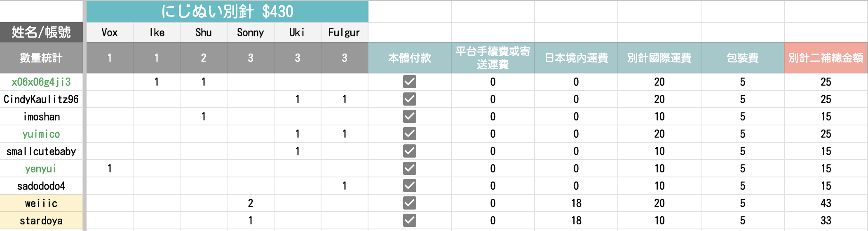Toggle yenyui's payment checkbox
Image resolution: width=868 pixels, height=231 pixels.
pos(409,168)
